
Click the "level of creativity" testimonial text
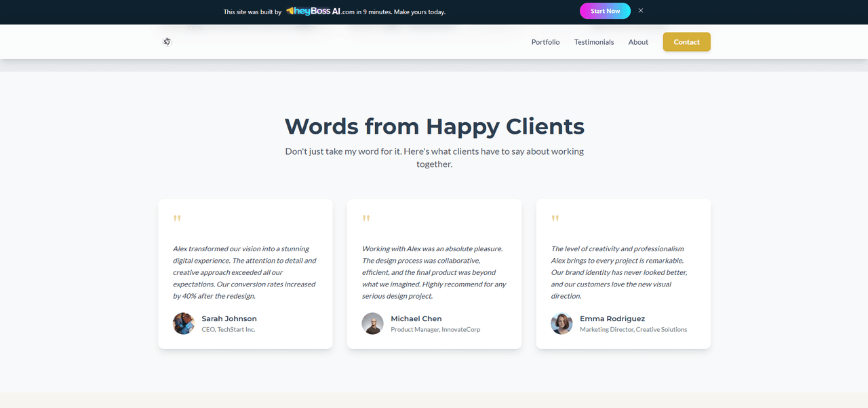tap(619, 272)
